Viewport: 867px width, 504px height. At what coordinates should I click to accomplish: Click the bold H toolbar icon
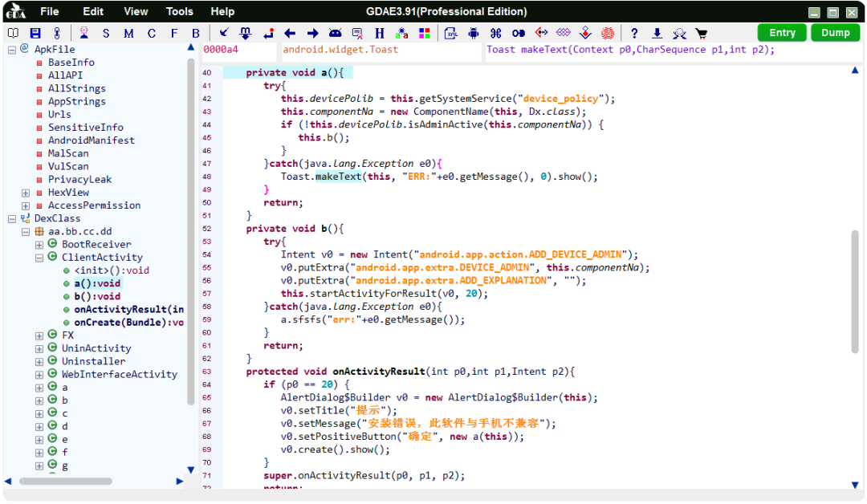click(379, 33)
